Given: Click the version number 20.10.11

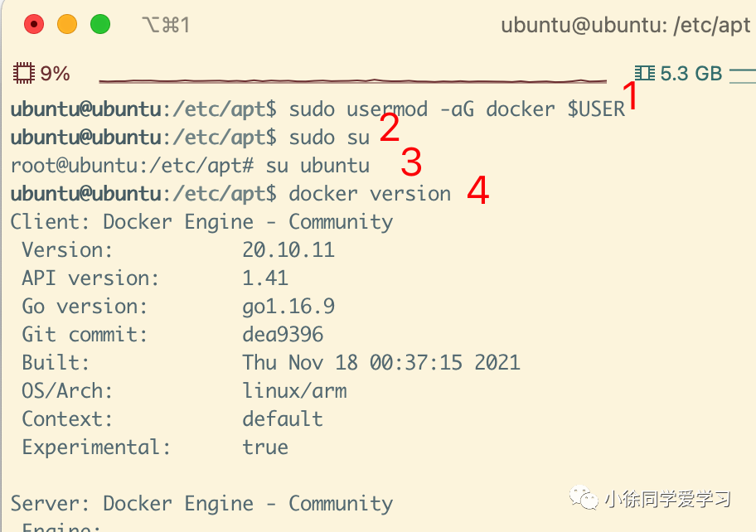Looking at the screenshot, I should click(288, 250).
